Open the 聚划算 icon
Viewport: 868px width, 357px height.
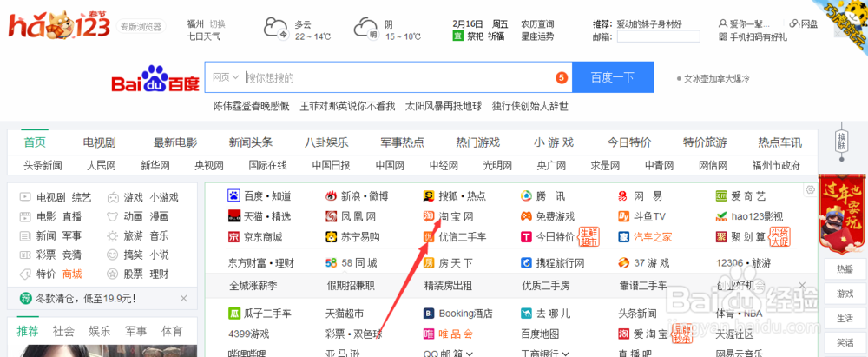[x=720, y=237]
